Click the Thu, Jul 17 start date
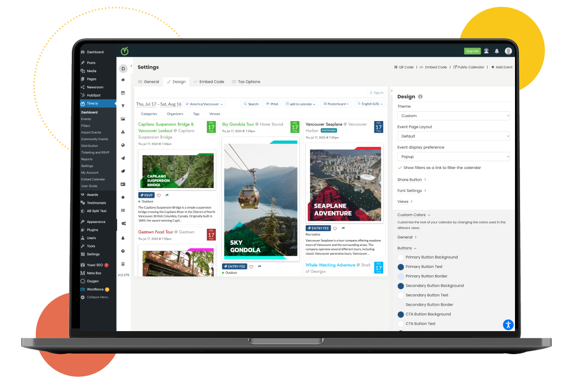The height and width of the screenshot is (385, 588). (147, 104)
